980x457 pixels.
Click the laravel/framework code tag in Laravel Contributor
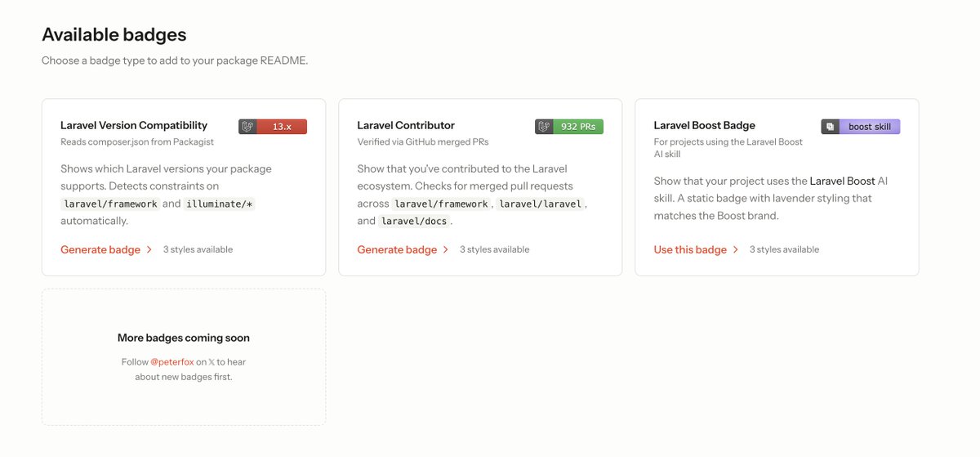(x=440, y=204)
